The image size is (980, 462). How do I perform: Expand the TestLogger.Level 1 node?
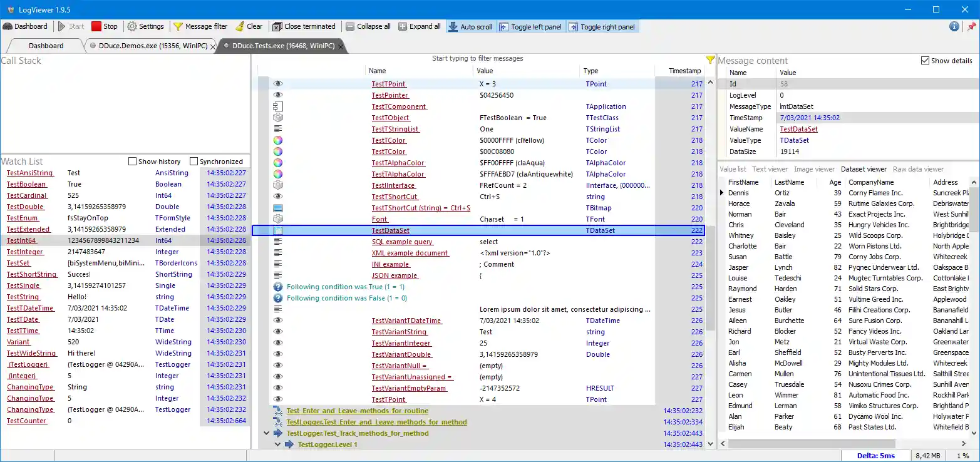[277, 444]
